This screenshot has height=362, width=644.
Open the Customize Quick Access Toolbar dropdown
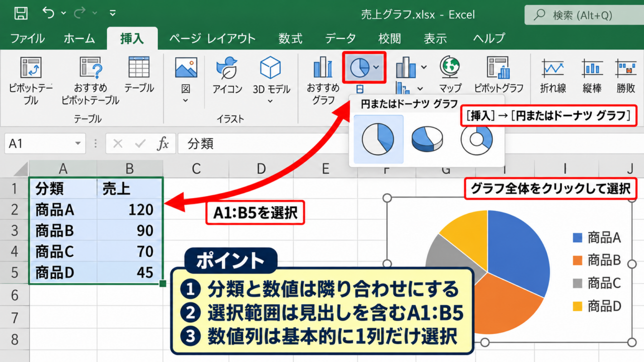coord(112,13)
